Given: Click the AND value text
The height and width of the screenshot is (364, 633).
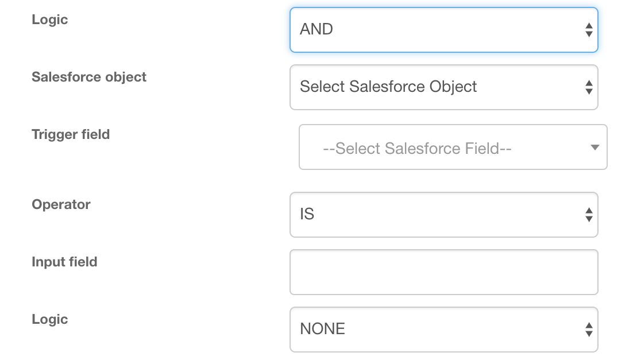Looking at the screenshot, I should coord(317,30).
